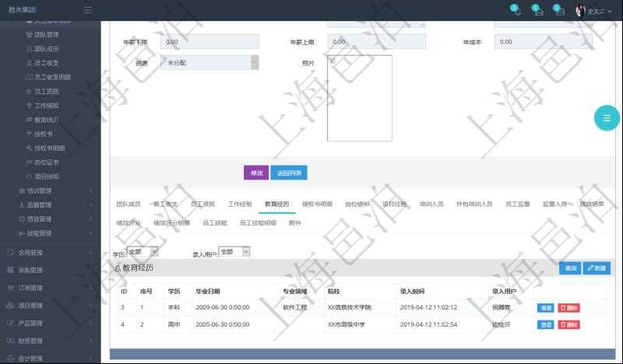Open 团队成员 in the sidebar

pyautogui.click(x=46, y=49)
